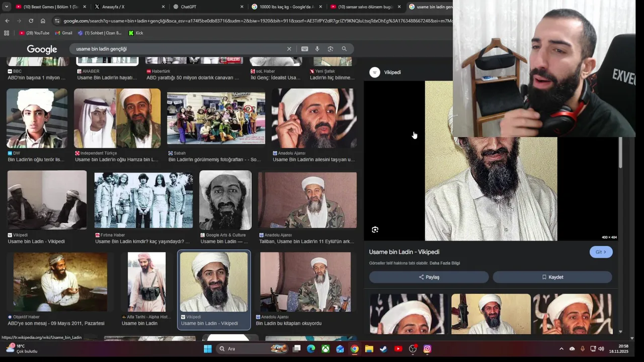Open OBS Studio from the taskbar

[413, 348]
